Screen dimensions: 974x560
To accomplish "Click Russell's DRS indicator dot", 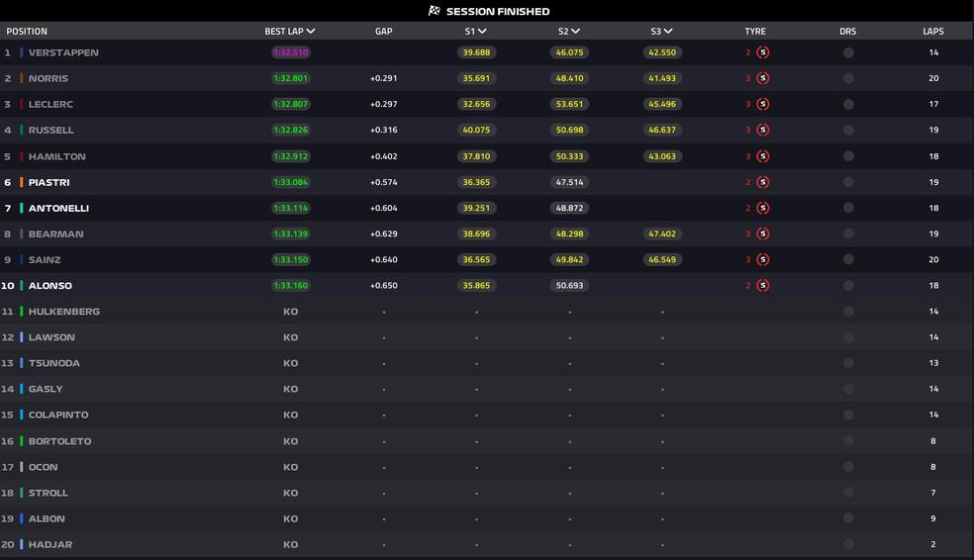I will [x=848, y=130].
